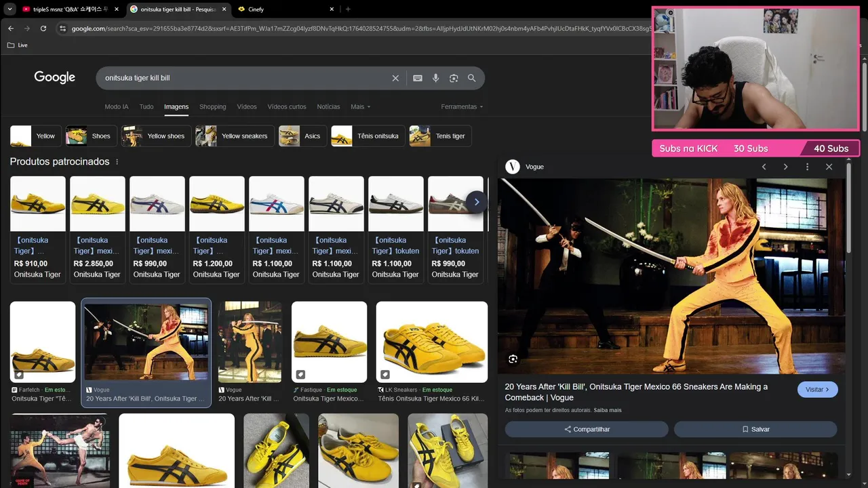Open the R$ 910,00 sponsored shoe product
Viewport: 868px width, 488px height.
point(38,229)
